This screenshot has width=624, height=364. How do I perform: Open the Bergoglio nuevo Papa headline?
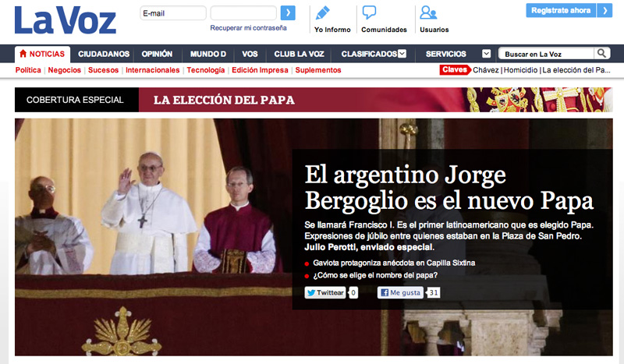pyautogui.click(x=448, y=187)
